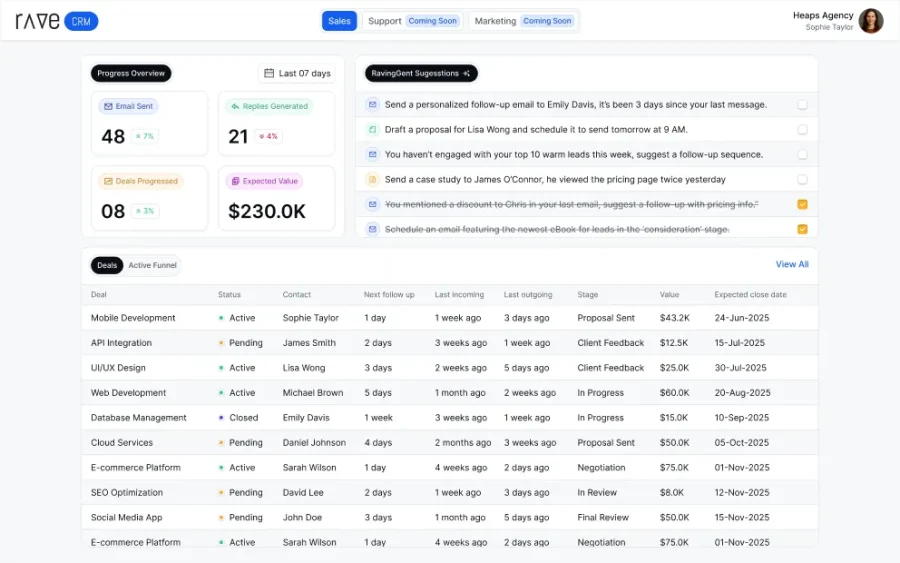Click mail icon for eBook suggestion
Image resolution: width=900 pixels, height=563 pixels.
point(373,229)
